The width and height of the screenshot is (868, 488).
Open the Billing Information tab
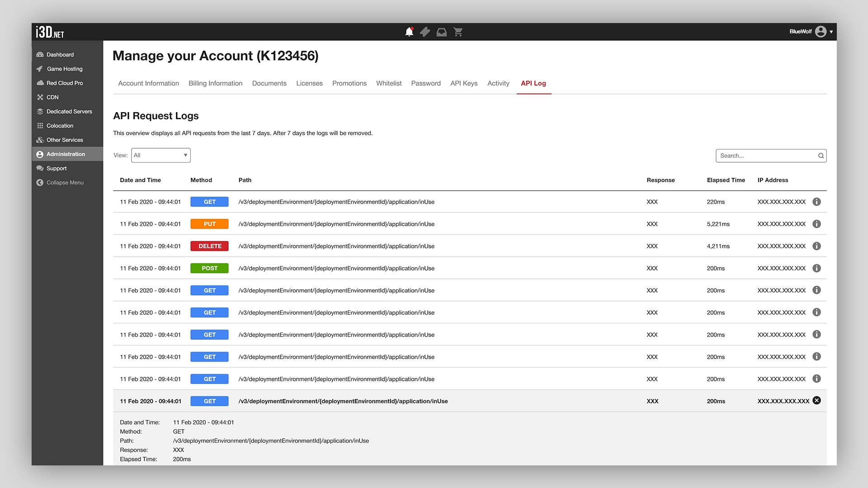coord(215,84)
